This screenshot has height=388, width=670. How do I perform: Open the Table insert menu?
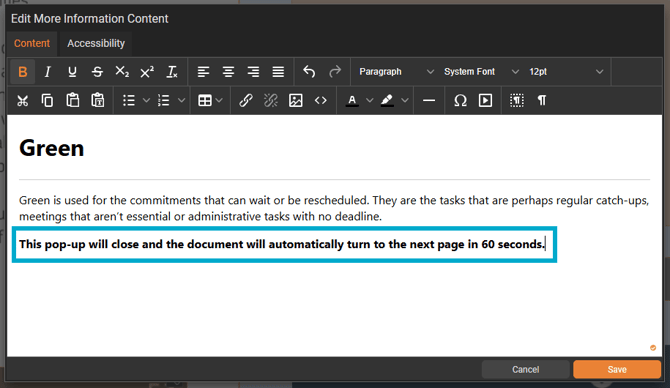[210, 101]
